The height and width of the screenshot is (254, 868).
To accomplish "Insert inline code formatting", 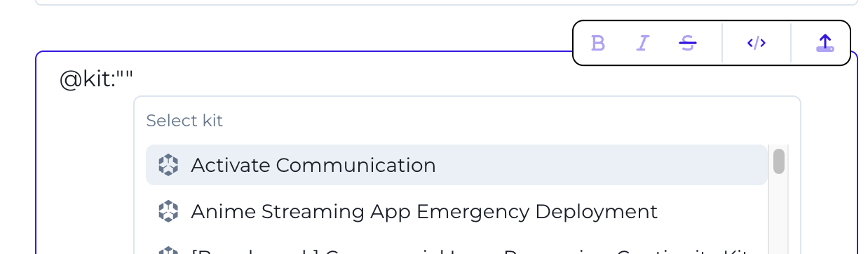I will [x=756, y=44].
